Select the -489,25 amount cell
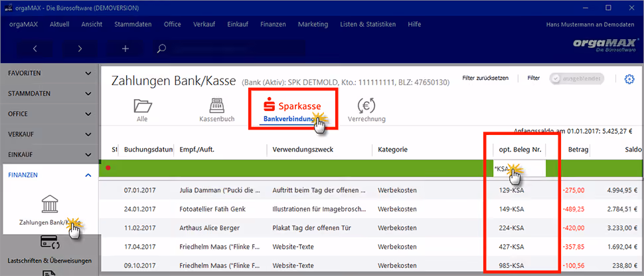Screen dimensions: 644x276 click(x=575, y=209)
